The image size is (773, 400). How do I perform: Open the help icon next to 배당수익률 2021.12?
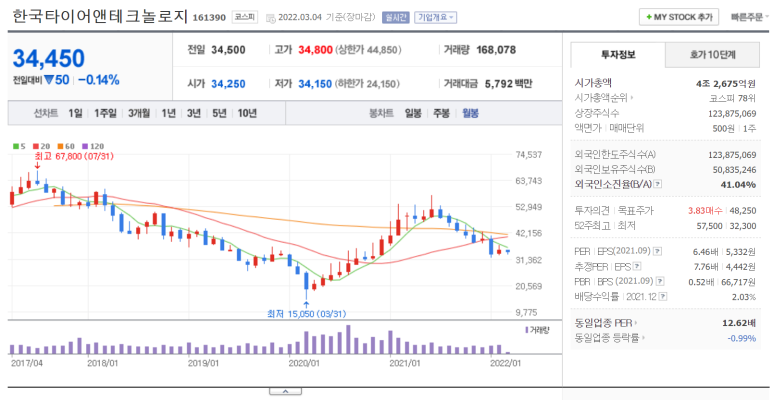click(663, 297)
